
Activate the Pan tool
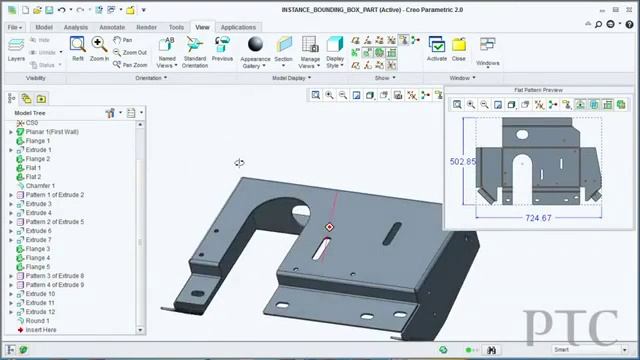coord(122,40)
